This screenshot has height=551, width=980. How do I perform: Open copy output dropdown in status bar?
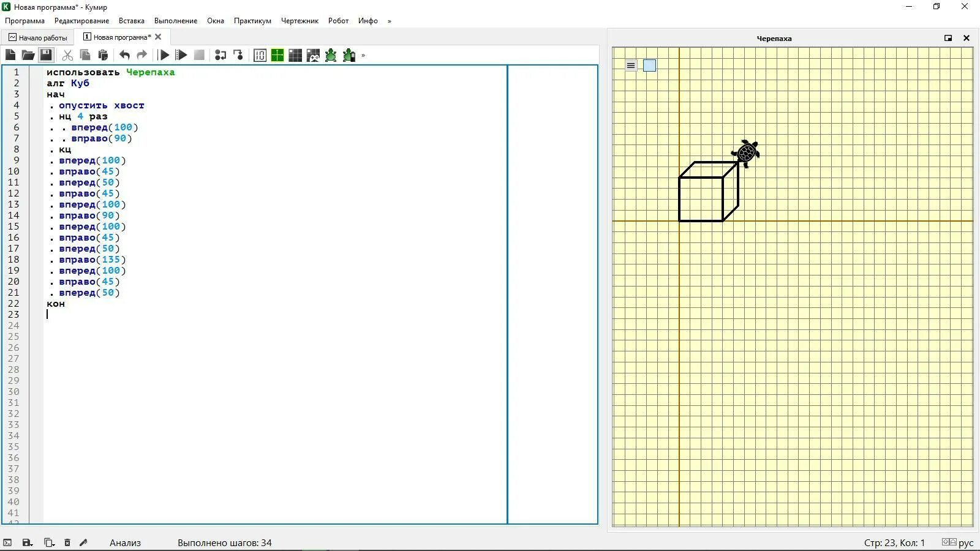pos(49,542)
